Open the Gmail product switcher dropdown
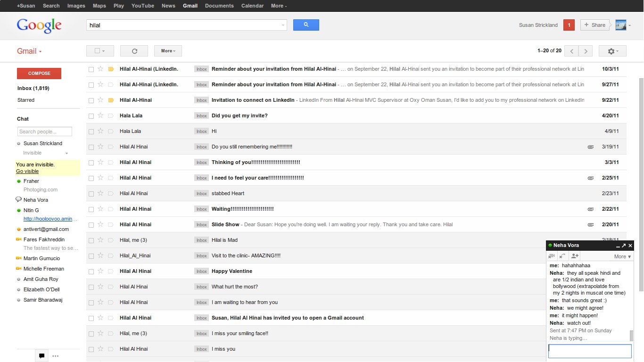 coord(29,51)
